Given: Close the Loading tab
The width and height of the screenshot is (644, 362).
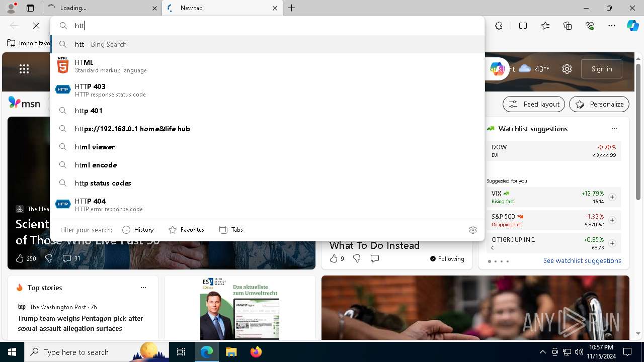Looking at the screenshot, I should click(154, 8).
